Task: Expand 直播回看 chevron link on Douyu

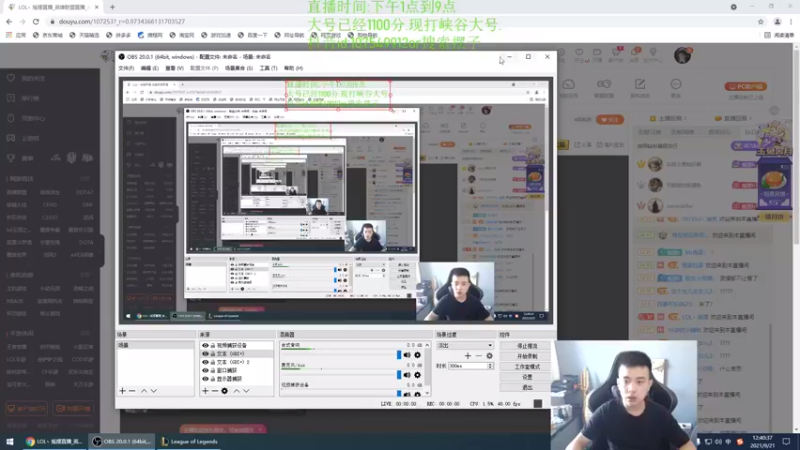Action: pyautogui.click(x=734, y=118)
